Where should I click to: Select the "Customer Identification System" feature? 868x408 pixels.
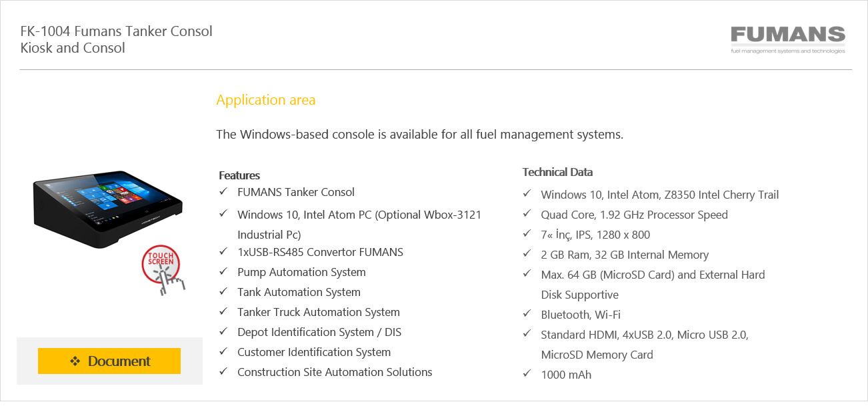tap(314, 352)
